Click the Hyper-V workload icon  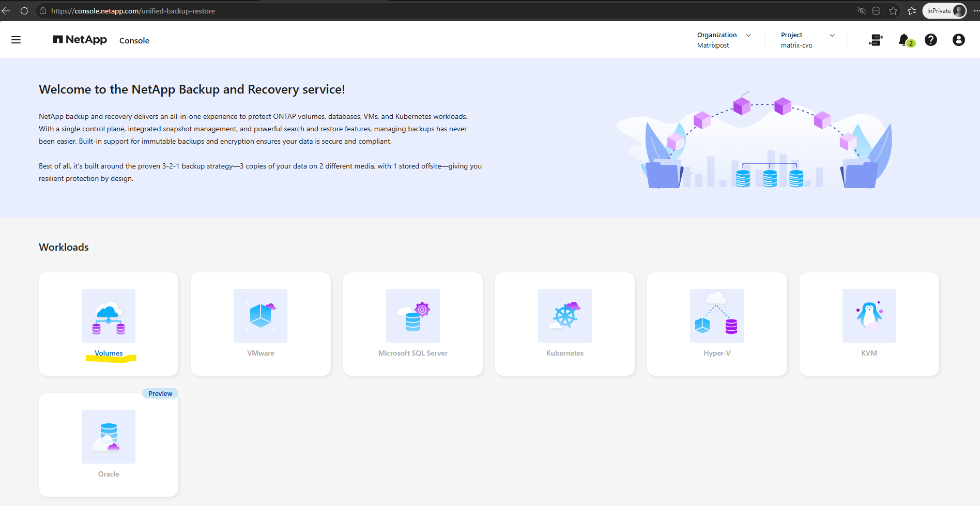click(x=717, y=316)
